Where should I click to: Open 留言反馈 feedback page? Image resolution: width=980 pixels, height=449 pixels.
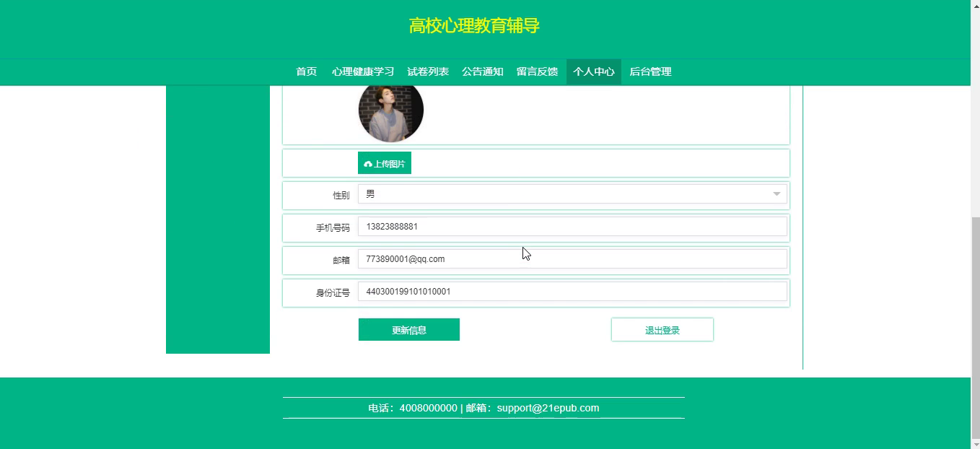[538, 71]
